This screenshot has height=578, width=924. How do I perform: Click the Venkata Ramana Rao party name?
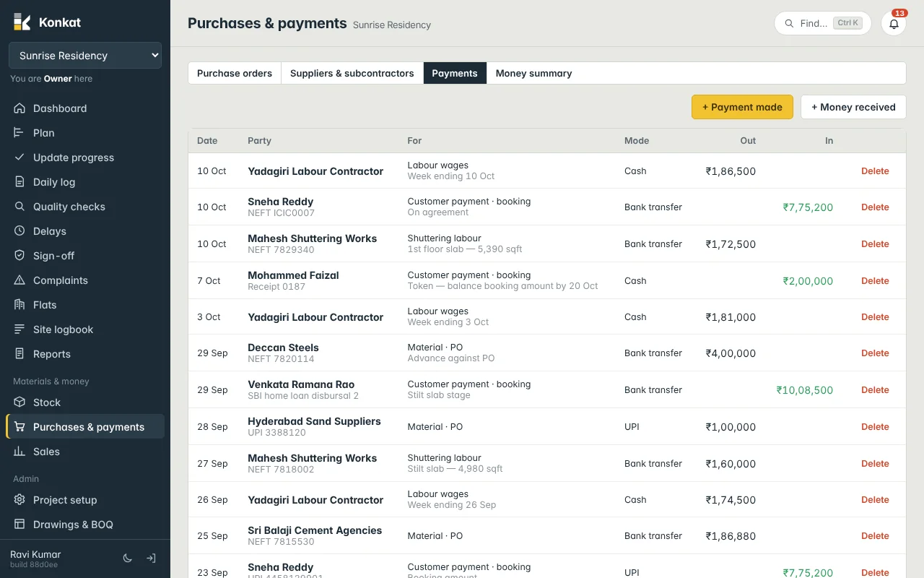coord(301,384)
